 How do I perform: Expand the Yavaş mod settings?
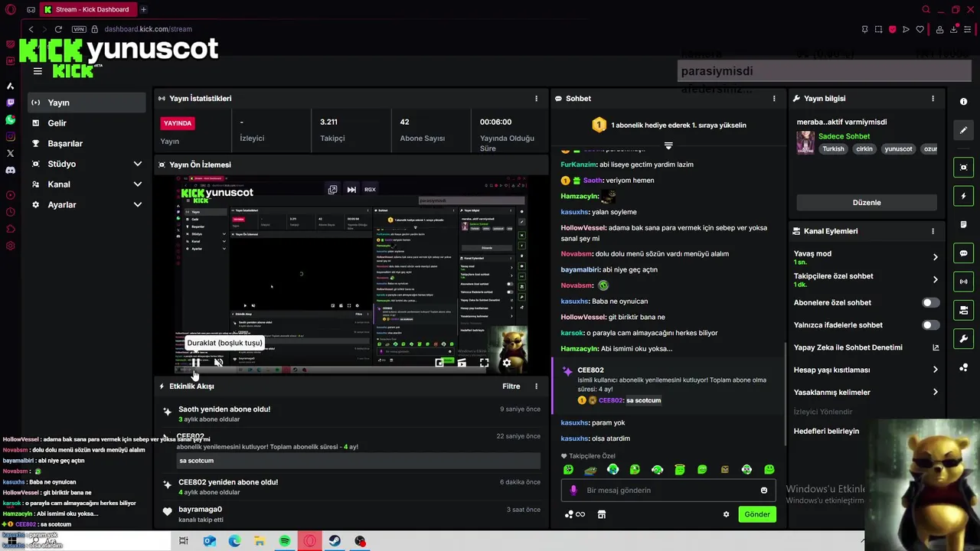click(x=935, y=257)
